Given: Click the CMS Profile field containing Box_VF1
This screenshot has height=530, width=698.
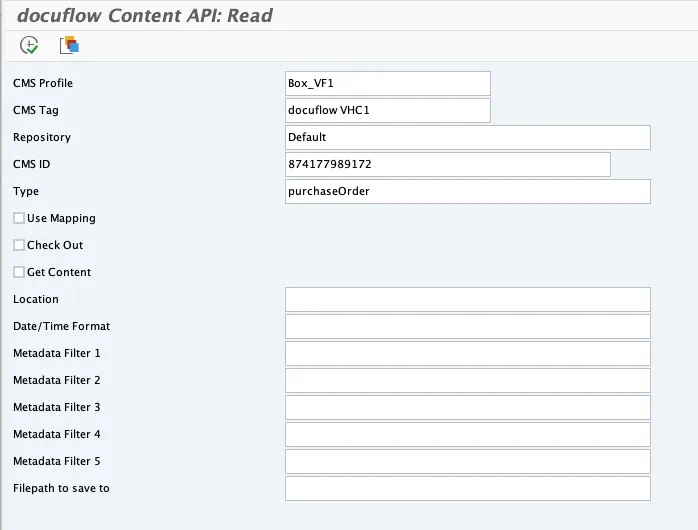Looking at the screenshot, I should tap(388, 83).
